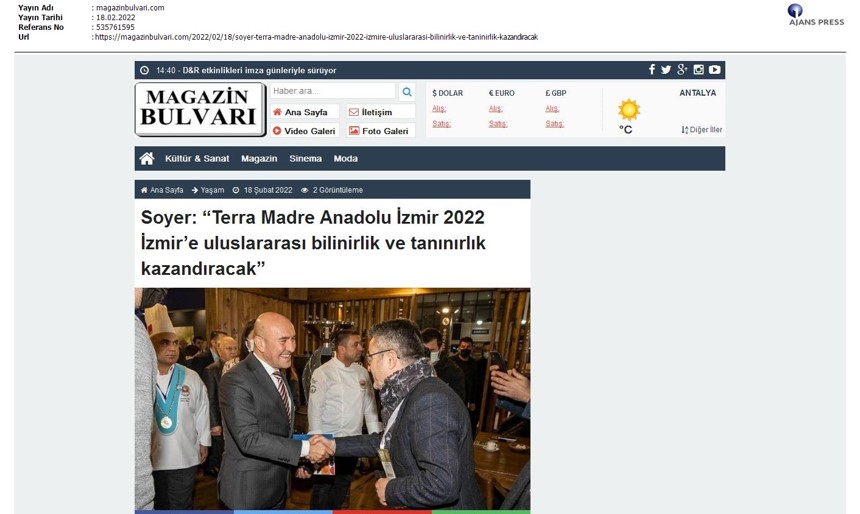Open the İletişim contact button
Viewport: 860px width, 514px height.
tap(381, 112)
